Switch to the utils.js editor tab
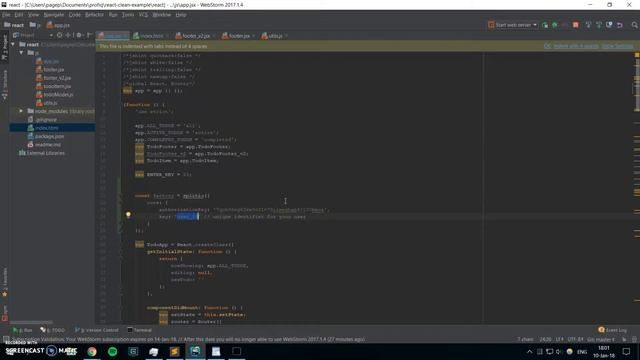This screenshot has height=360, width=640. coord(274,36)
